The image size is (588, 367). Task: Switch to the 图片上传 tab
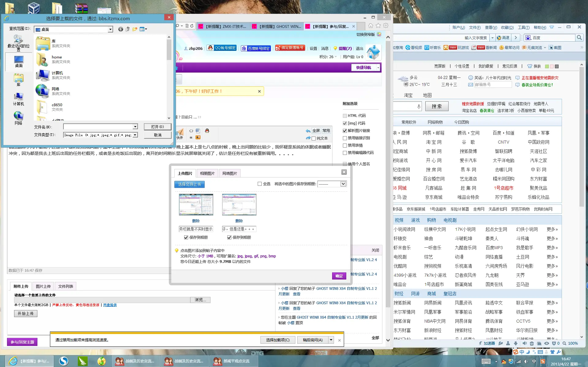point(43,286)
